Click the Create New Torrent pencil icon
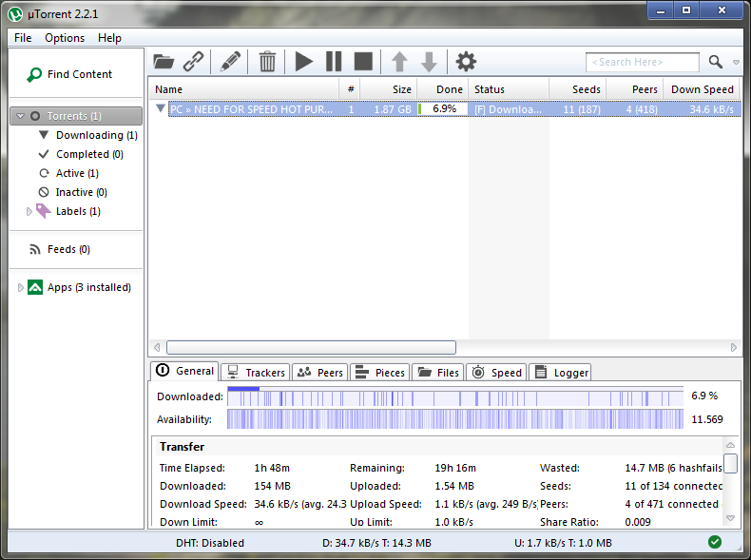This screenshot has height=560, width=751. click(x=230, y=62)
